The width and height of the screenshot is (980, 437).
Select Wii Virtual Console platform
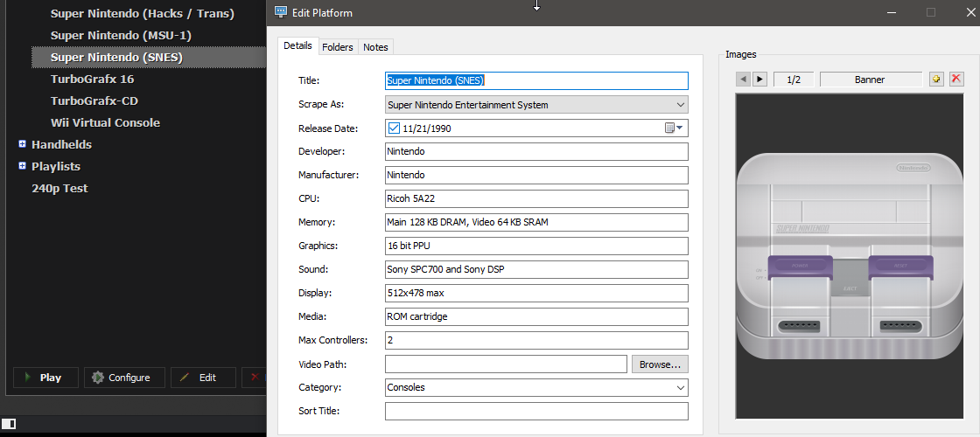(105, 122)
